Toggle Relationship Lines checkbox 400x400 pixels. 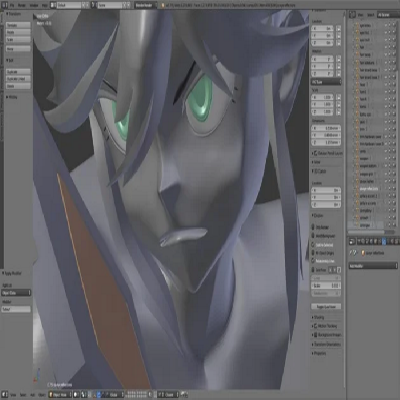[x=313, y=261]
